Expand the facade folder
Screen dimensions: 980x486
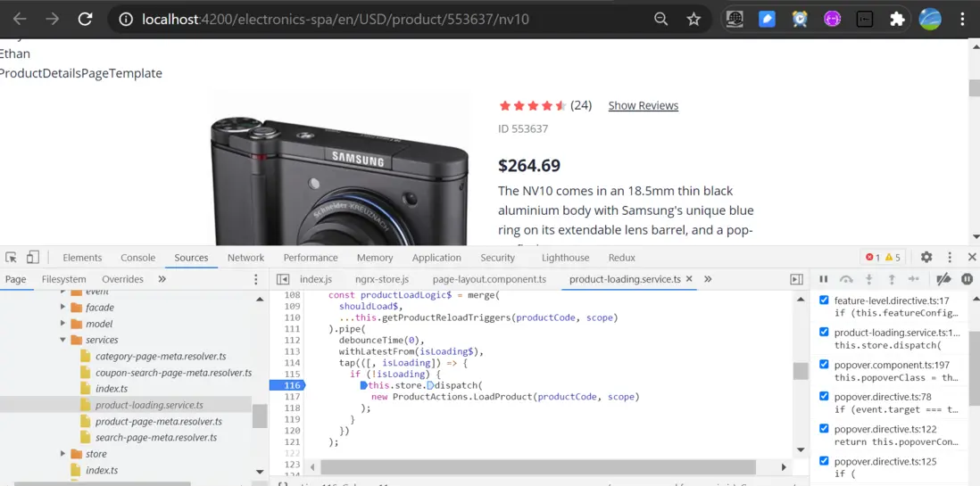[x=63, y=308]
